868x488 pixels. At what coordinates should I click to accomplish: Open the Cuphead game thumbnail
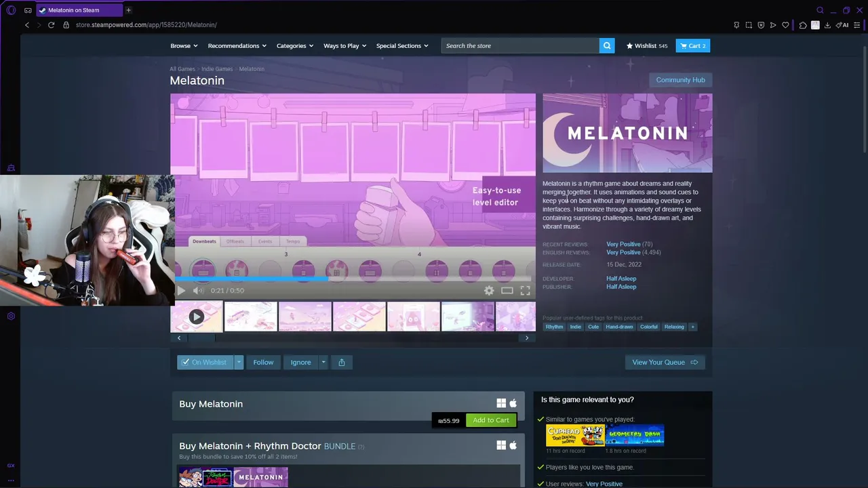pos(575,435)
